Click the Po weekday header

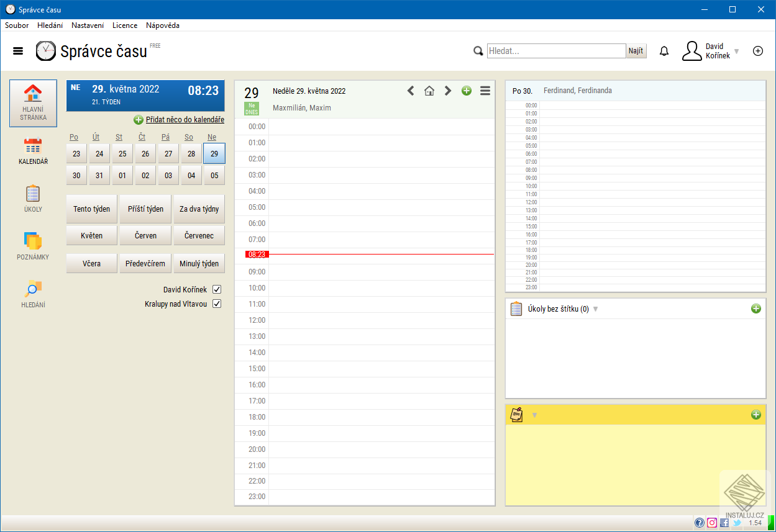click(74, 137)
